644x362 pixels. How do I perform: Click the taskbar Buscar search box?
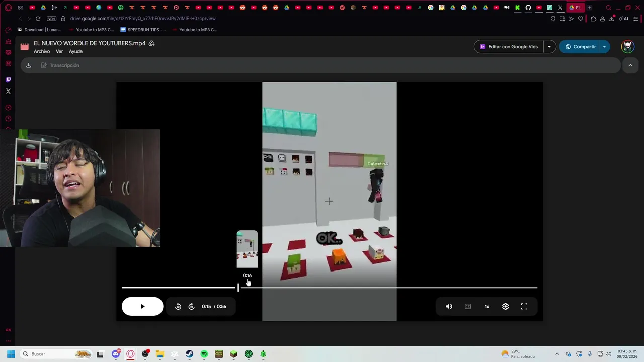(56, 354)
